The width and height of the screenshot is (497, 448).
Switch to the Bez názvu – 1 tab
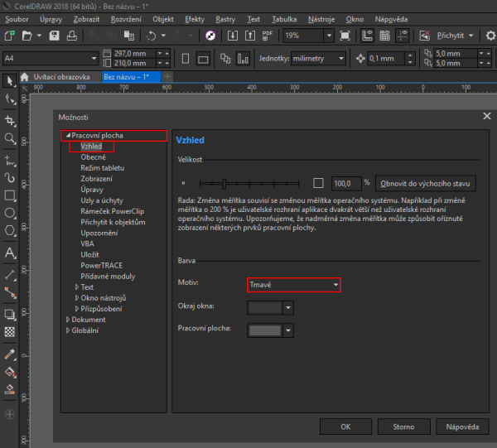pos(131,77)
